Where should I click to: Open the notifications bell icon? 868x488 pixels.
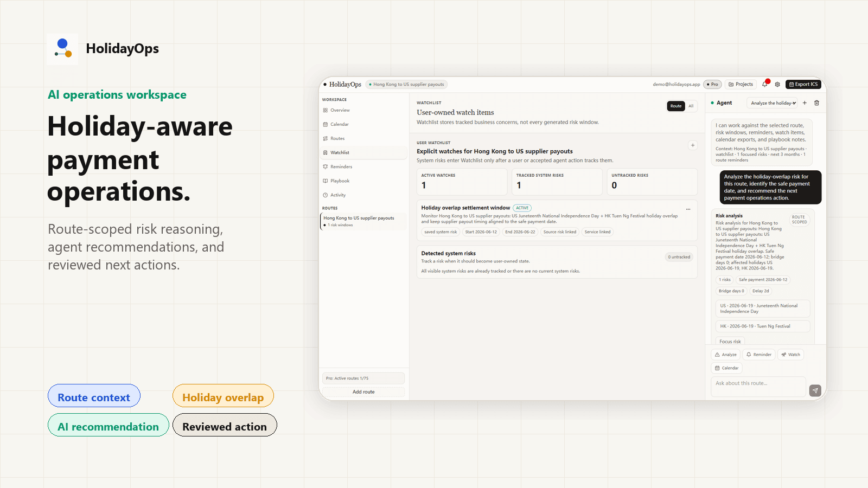pos(765,85)
